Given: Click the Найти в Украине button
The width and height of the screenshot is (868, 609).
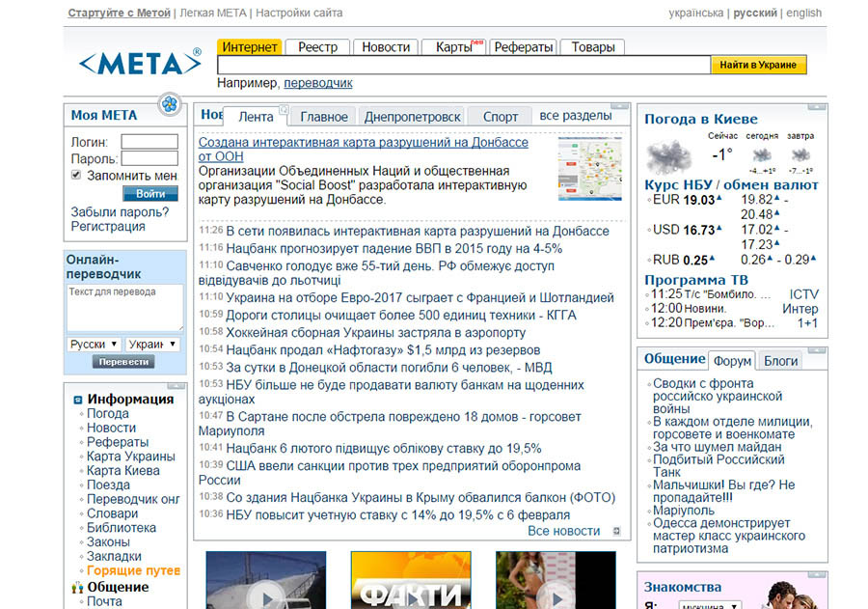Looking at the screenshot, I should 758,65.
